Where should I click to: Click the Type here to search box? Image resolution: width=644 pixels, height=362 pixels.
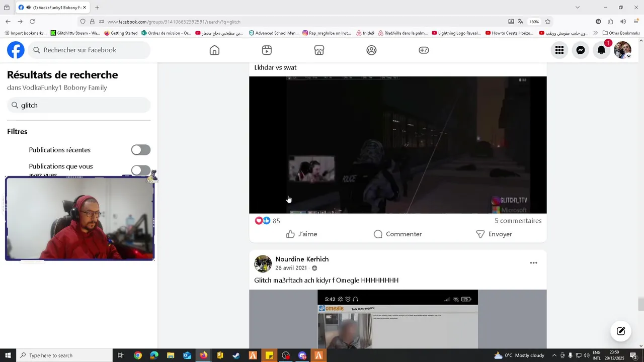[x=64, y=355]
